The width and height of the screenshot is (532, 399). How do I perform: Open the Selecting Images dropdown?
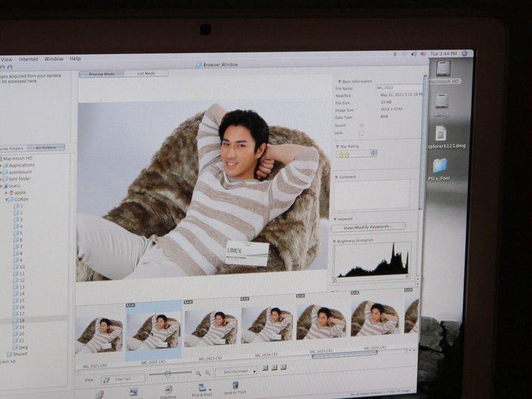coord(236,372)
